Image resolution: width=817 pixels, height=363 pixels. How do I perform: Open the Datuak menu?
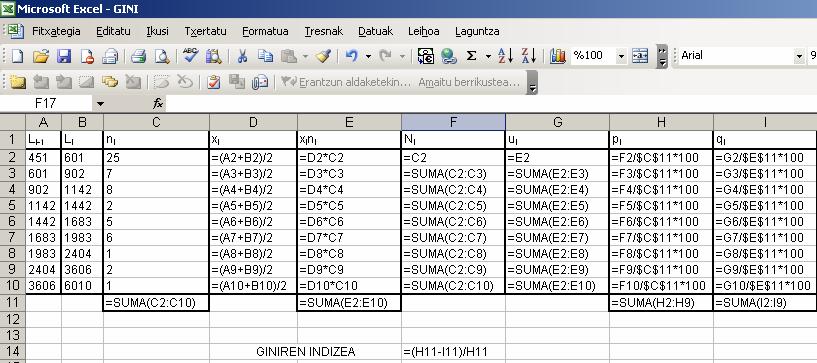tap(376, 31)
